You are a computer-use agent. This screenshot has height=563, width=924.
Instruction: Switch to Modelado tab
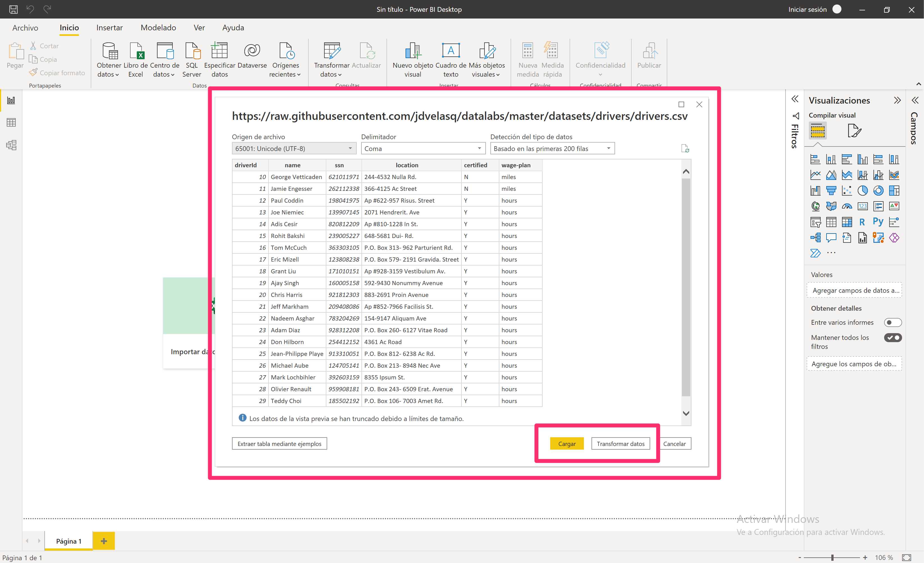coord(158,28)
